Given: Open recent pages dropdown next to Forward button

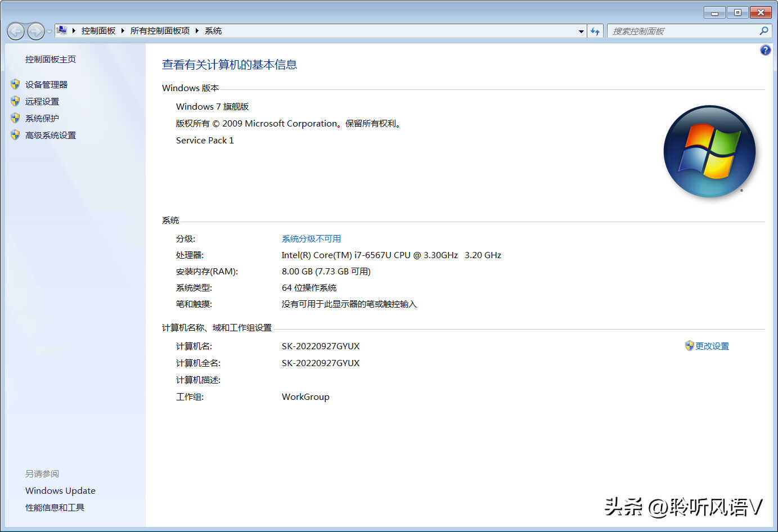Looking at the screenshot, I should pos(50,31).
